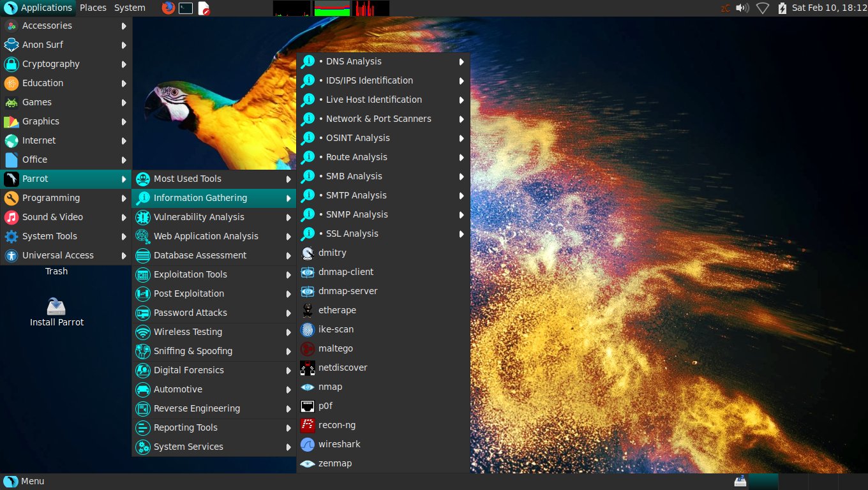Open the text editor launcher in panel

click(x=204, y=8)
